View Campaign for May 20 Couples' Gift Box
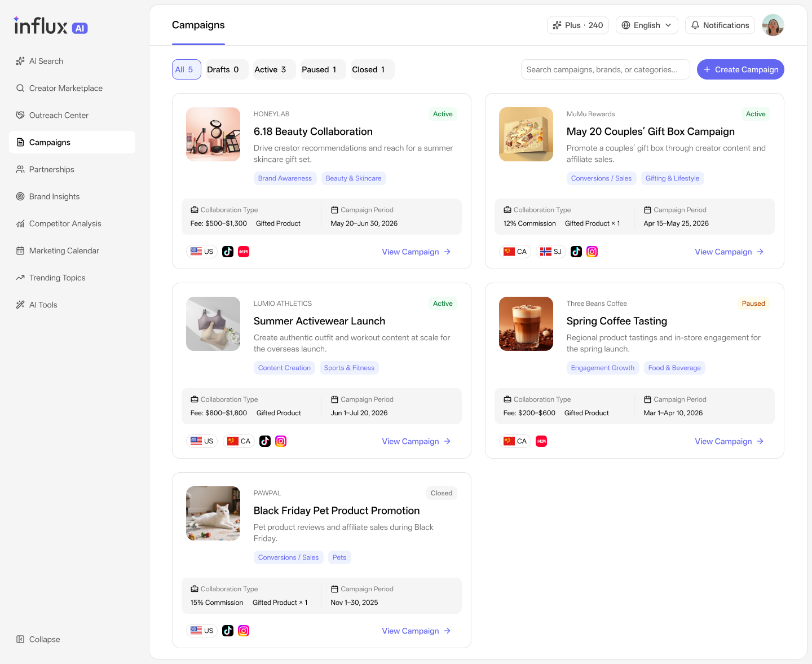This screenshot has height=664, width=812. pos(729,252)
